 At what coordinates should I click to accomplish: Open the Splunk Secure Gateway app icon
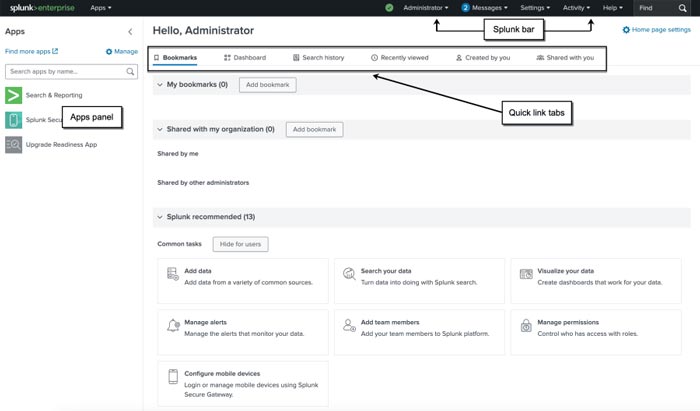[13, 120]
